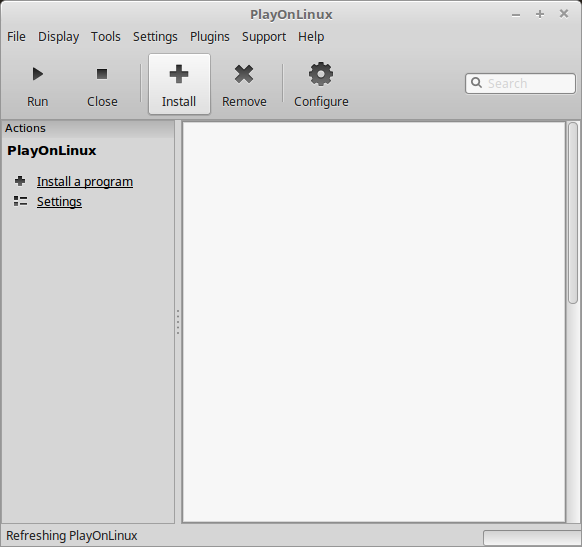Open the Tools menu
Screen dimensions: 582x547
106,37
